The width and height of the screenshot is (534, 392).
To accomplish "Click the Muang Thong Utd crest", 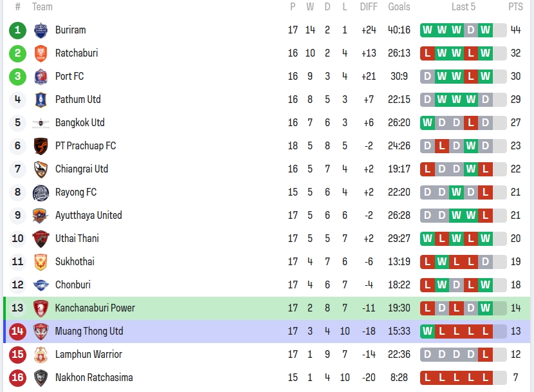I will 41,331.
